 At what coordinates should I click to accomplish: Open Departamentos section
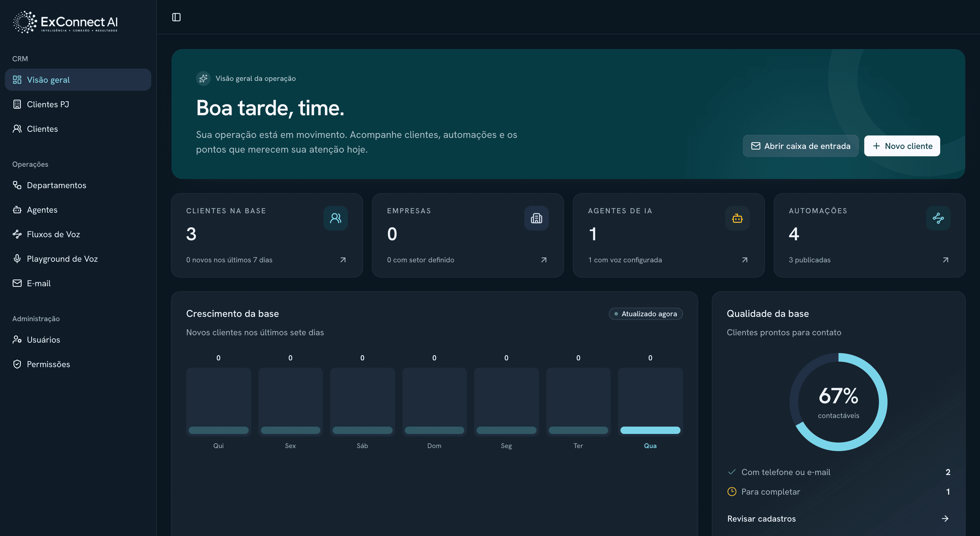click(x=78, y=185)
